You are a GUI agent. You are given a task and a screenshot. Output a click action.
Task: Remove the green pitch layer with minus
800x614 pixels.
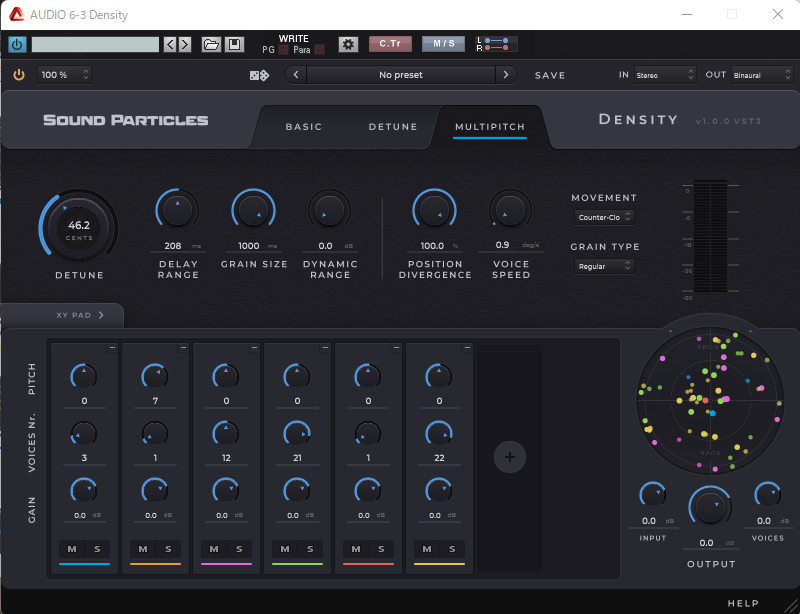pyautogui.click(x=325, y=348)
